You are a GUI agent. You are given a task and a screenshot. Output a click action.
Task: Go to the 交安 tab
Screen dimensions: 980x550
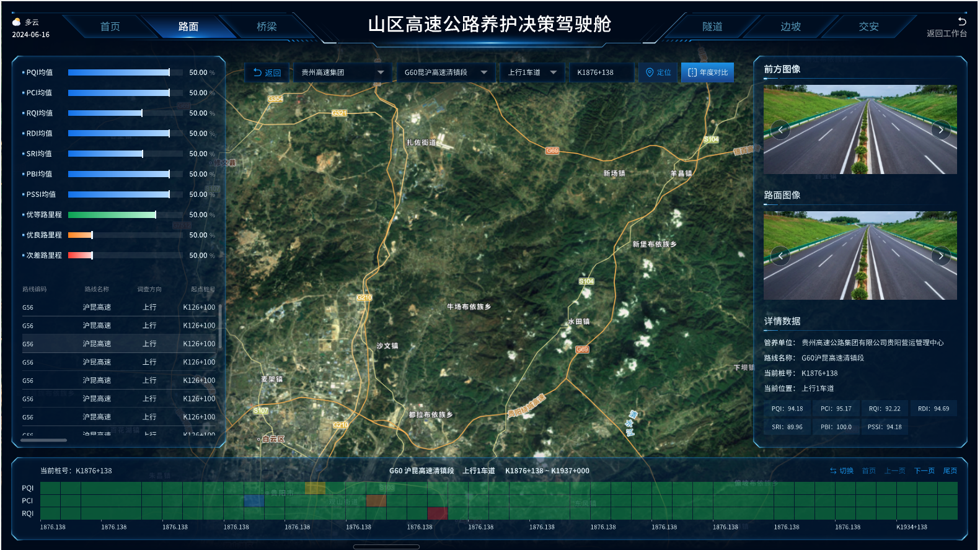click(x=868, y=27)
